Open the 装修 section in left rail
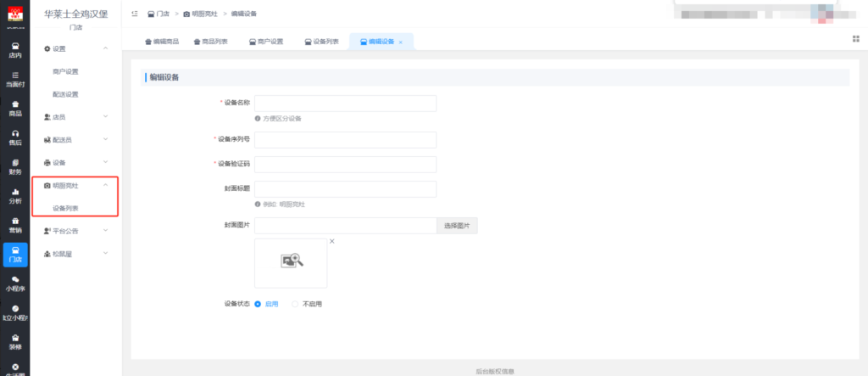 (15, 341)
